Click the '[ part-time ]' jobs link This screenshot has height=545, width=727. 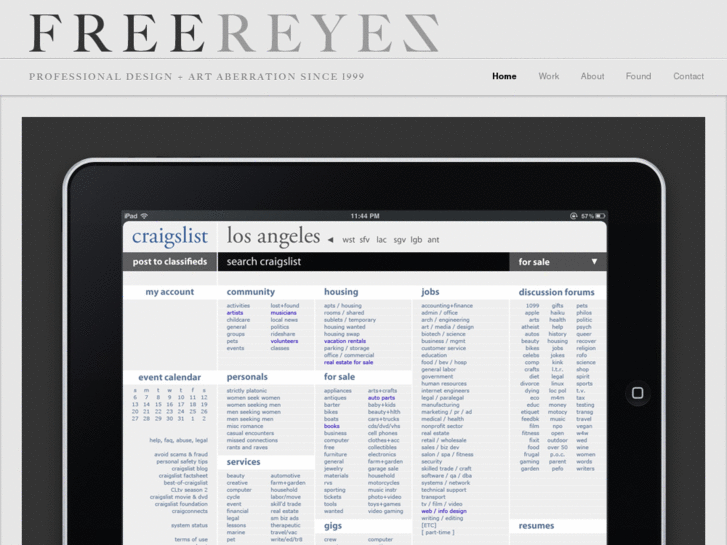click(x=438, y=532)
